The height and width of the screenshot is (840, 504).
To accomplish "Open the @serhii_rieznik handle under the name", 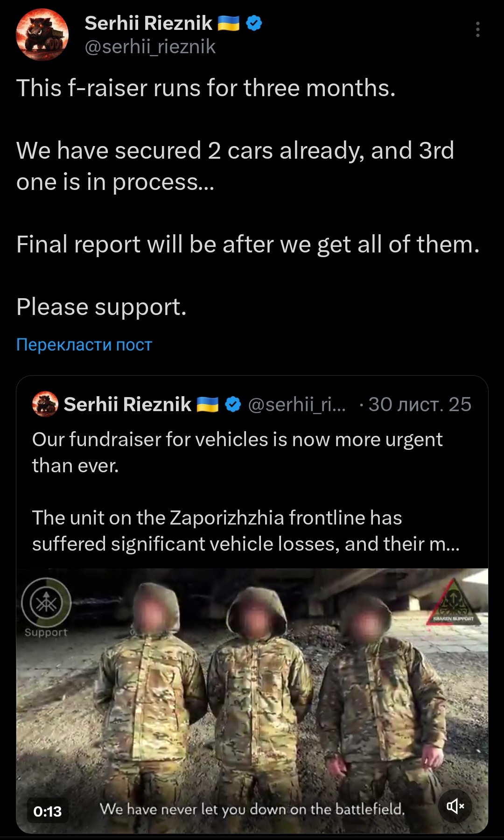I will [x=150, y=47].
